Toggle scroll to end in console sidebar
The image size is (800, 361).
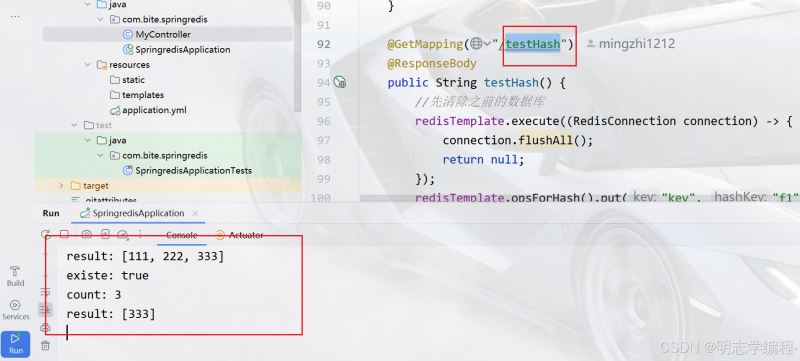click(45, 309)
